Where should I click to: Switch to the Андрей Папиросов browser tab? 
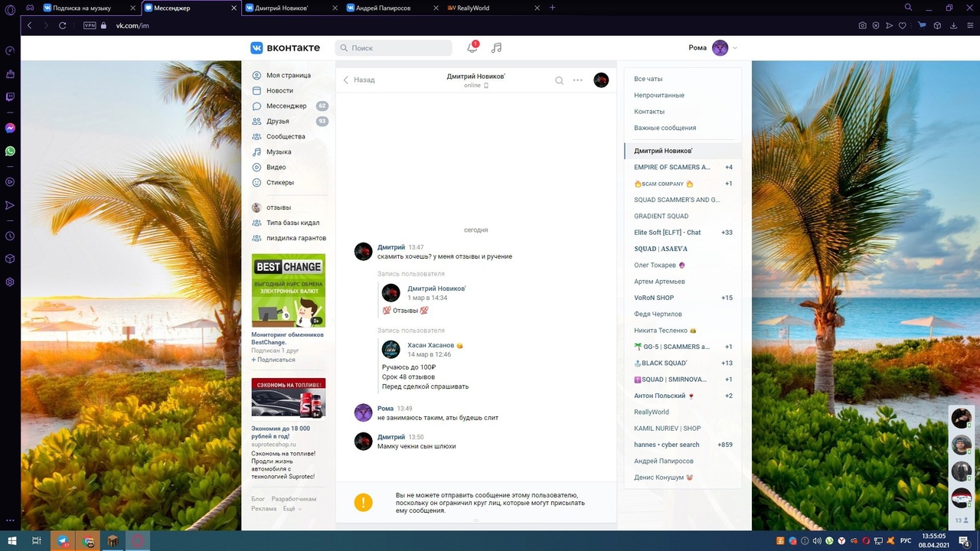click(384, 8)
